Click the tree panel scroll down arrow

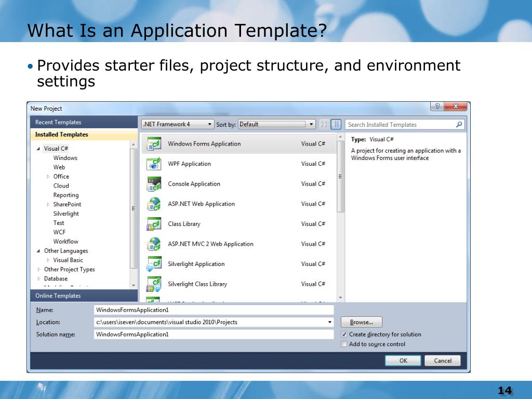134,285
